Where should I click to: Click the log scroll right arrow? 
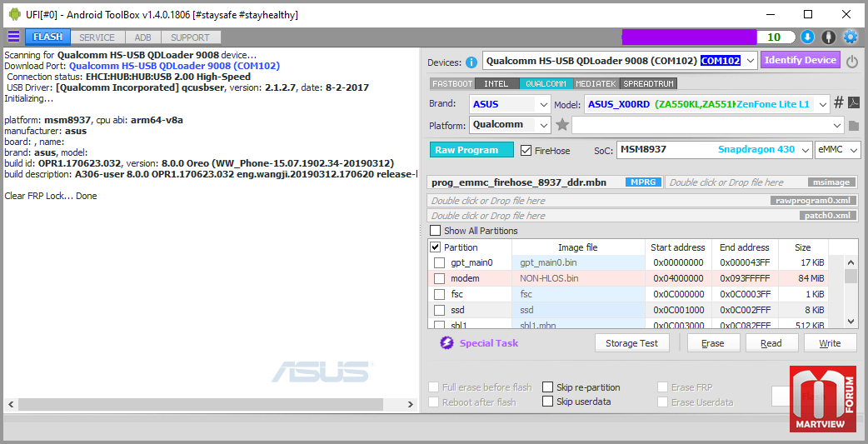(410, 405)
